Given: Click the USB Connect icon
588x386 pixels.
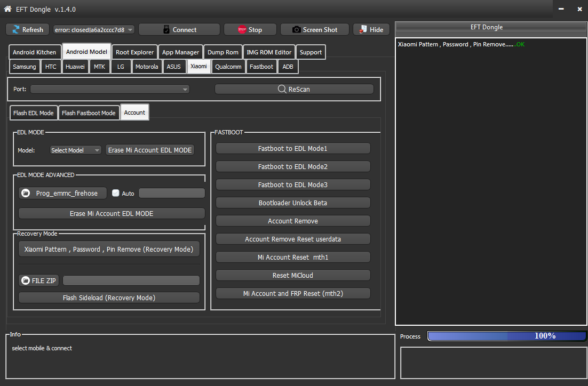Looking at the screenshot, I should coord(166,30).
